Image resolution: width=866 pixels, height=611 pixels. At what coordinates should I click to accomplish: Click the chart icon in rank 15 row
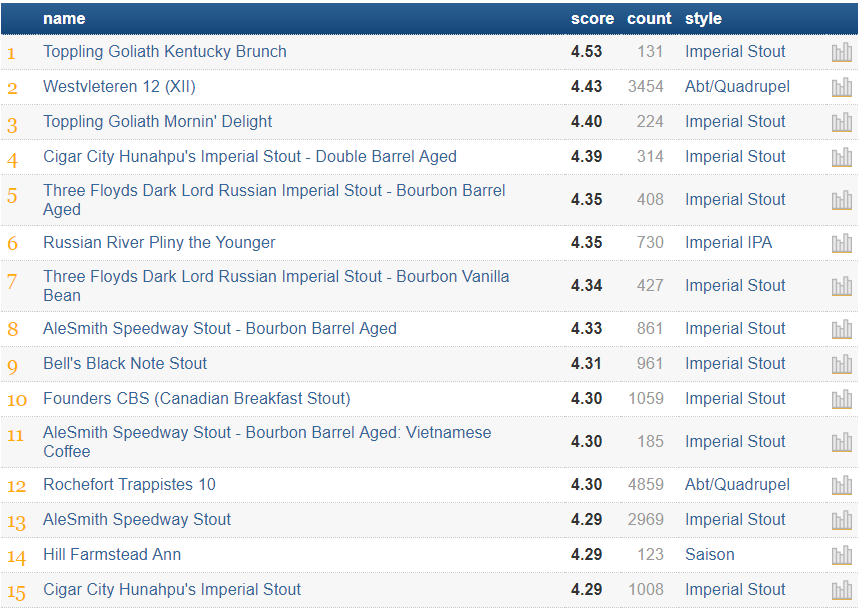[x=842, y=591]
